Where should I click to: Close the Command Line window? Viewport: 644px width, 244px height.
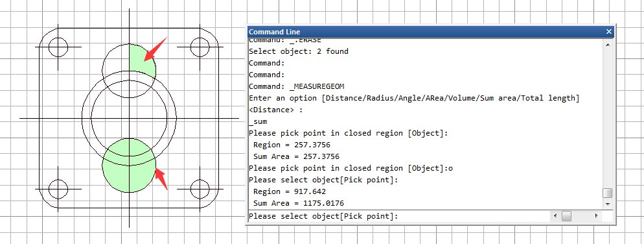point(609,32)
